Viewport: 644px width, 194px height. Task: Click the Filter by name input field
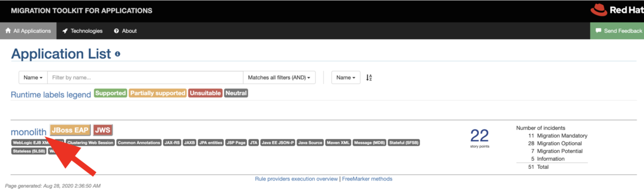(145, 78)
